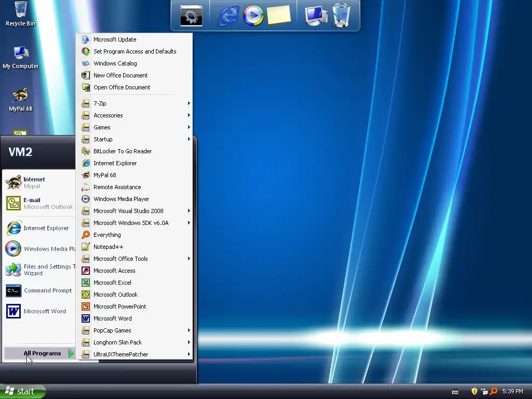Select Microsoft Word in All Programs list
The width and height of the screenshot is (532, 399).
135,318
